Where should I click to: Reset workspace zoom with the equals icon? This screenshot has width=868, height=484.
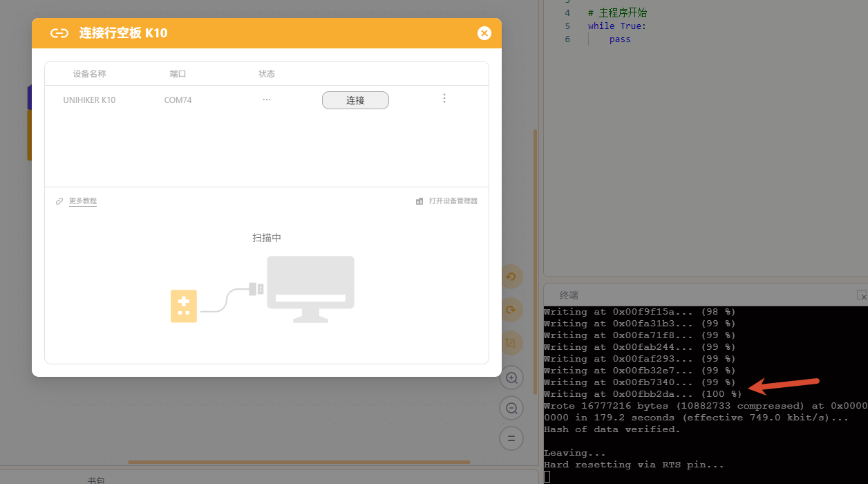(511, 438)
